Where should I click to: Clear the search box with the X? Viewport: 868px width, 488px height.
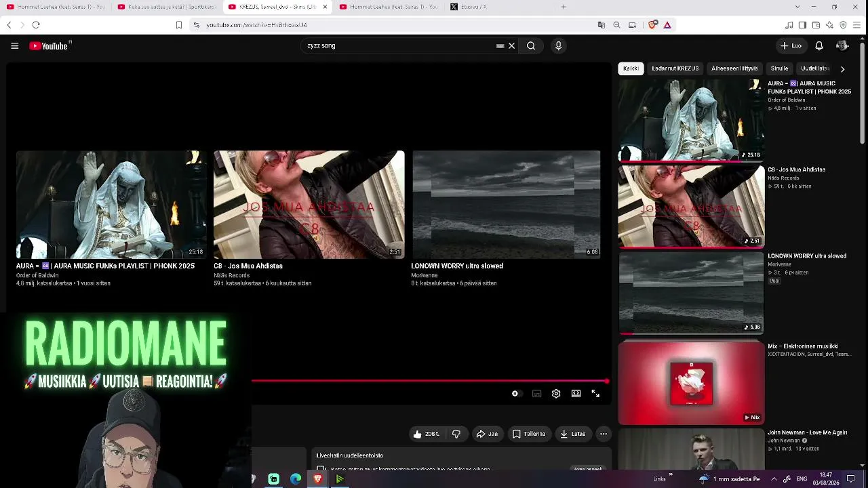pyautogui.click(x=512, y=46)
